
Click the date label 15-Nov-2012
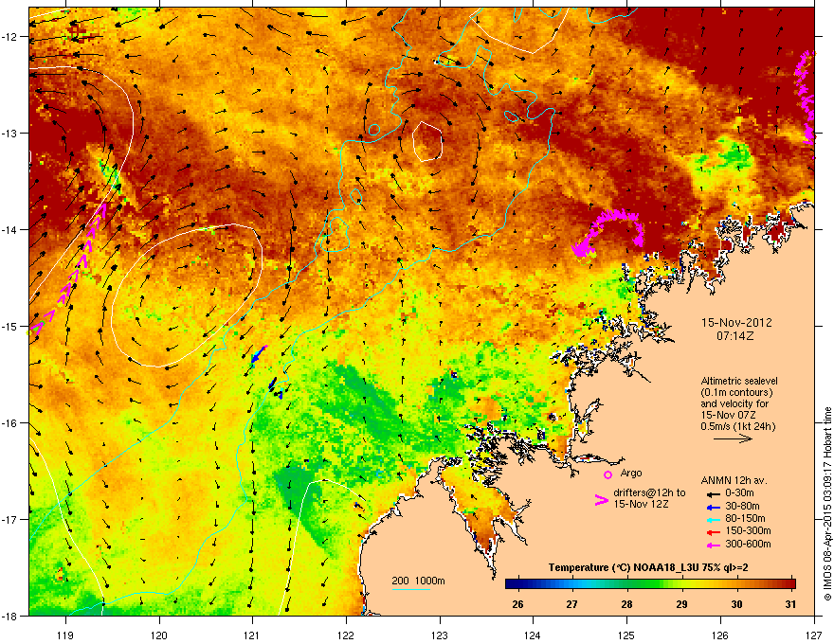coord(736,323)
